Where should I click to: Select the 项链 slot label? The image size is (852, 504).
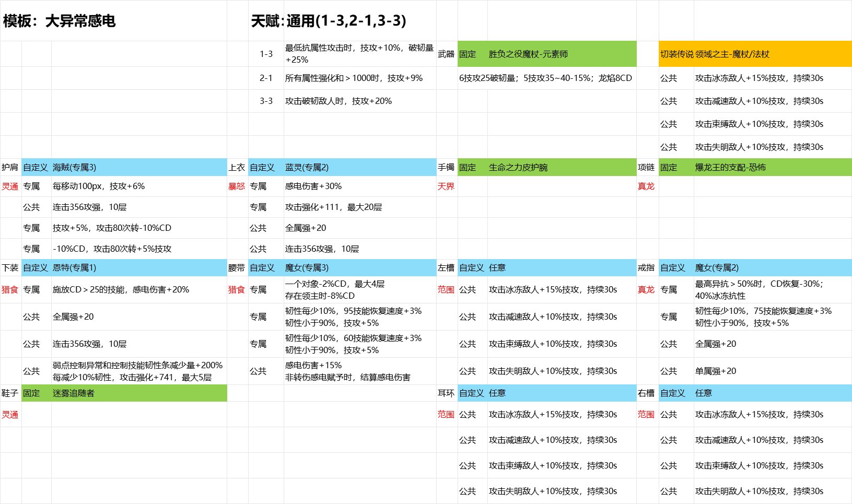647,167
